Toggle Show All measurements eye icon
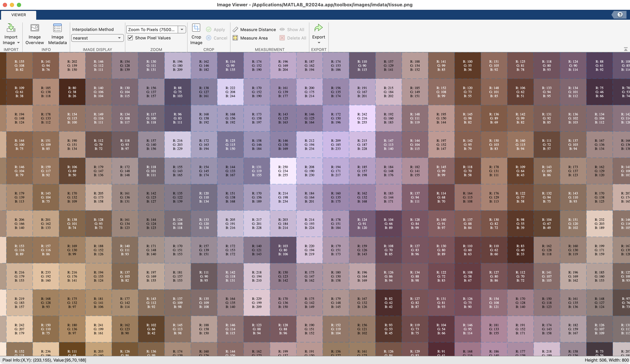 tap(282, 30)
